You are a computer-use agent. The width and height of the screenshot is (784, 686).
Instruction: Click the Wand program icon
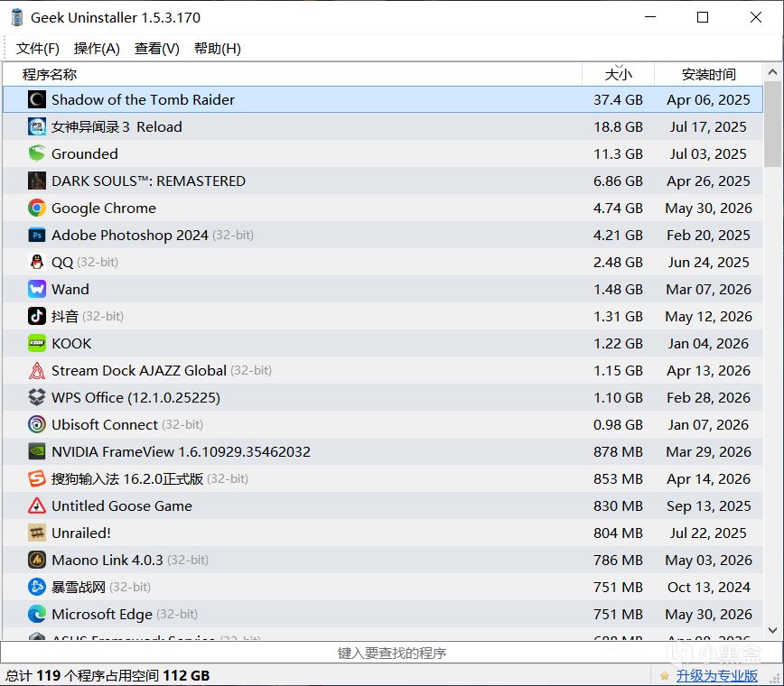point(36,289)
